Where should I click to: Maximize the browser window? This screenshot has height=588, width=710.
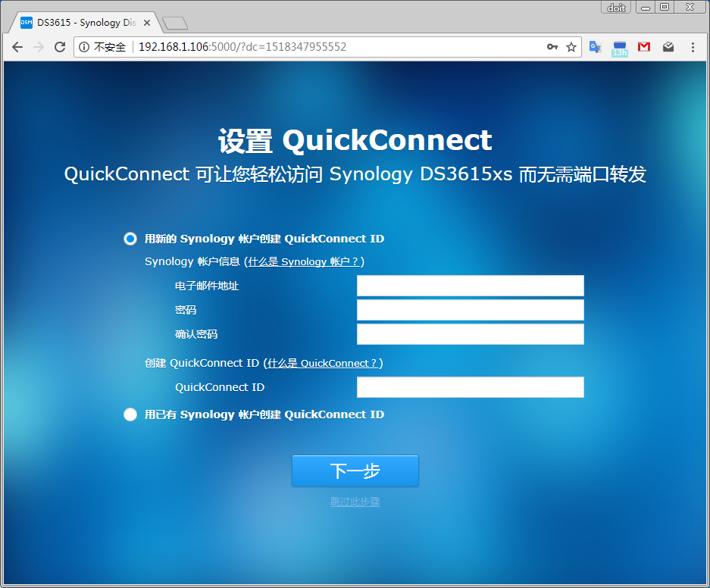point(665,8)
